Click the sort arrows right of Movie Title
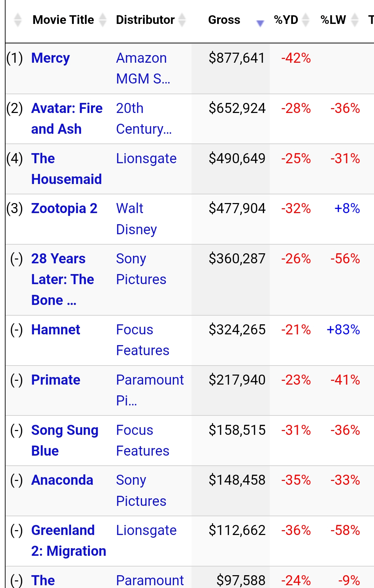The width and height of the screenshot is (374, 588). (x=103, y=20)
